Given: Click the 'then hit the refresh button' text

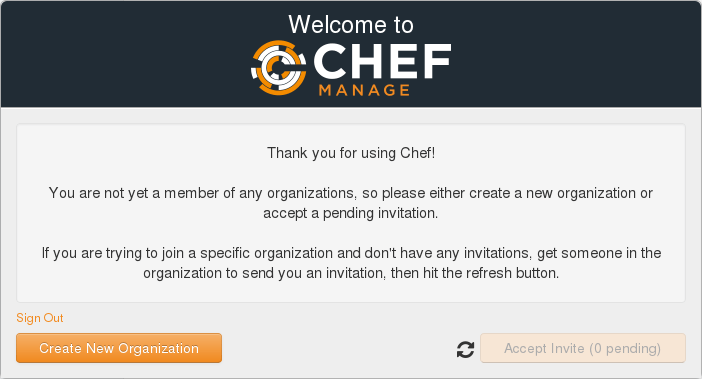Looking at the screenshot, I should 475,273.
